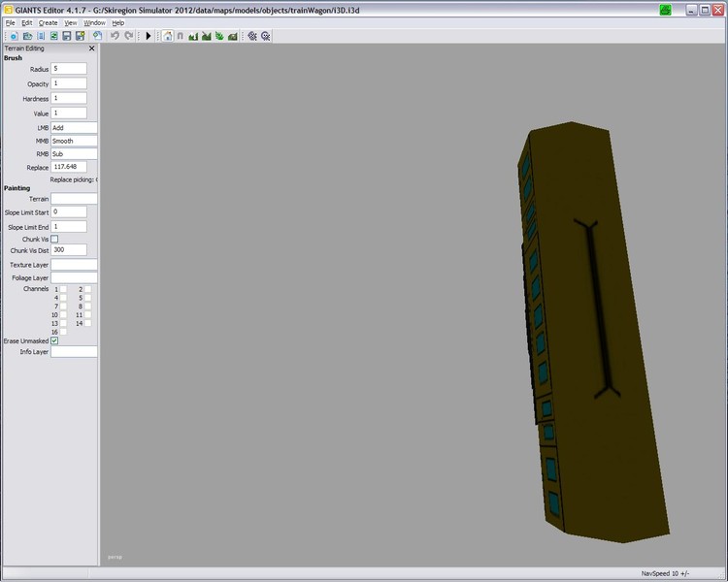
Task: Click the green reload arrows toolbar icon
Action: pyautogui.click(x=53, y=36)
